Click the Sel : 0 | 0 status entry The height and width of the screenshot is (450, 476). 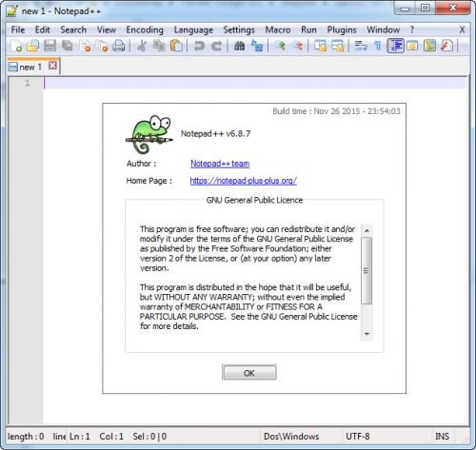pyautogui.click(x=149, y=437)
